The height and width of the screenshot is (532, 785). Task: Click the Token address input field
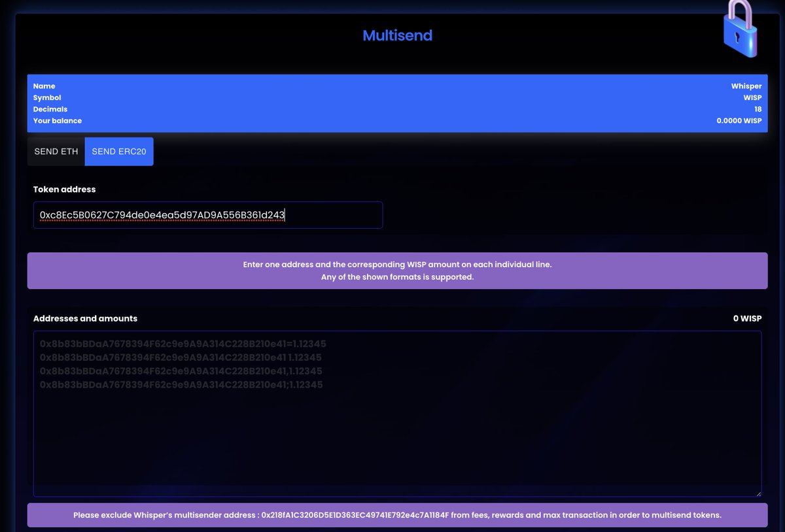click(x=207, y=214)
